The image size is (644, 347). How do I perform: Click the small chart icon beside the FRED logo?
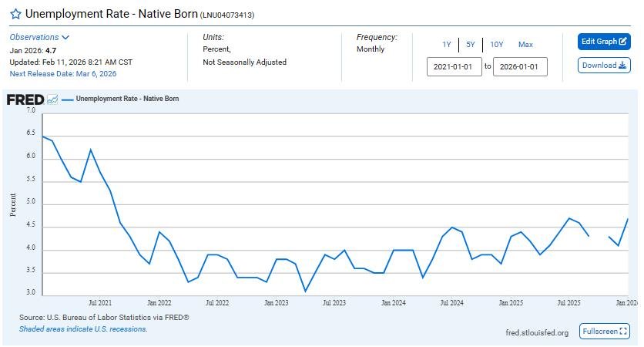[52, 99]
